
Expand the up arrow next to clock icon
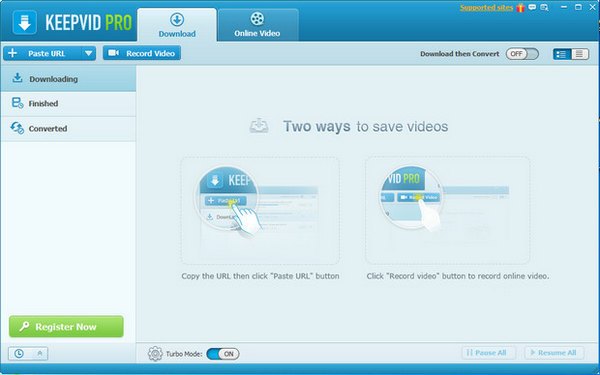coord(40,354)
